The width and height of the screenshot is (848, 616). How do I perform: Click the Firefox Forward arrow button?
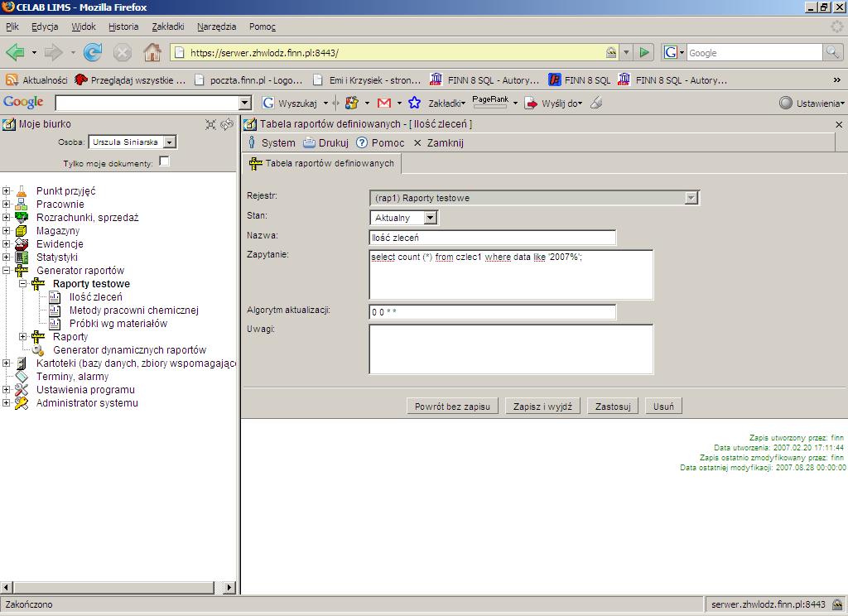(x=53, y=52)
